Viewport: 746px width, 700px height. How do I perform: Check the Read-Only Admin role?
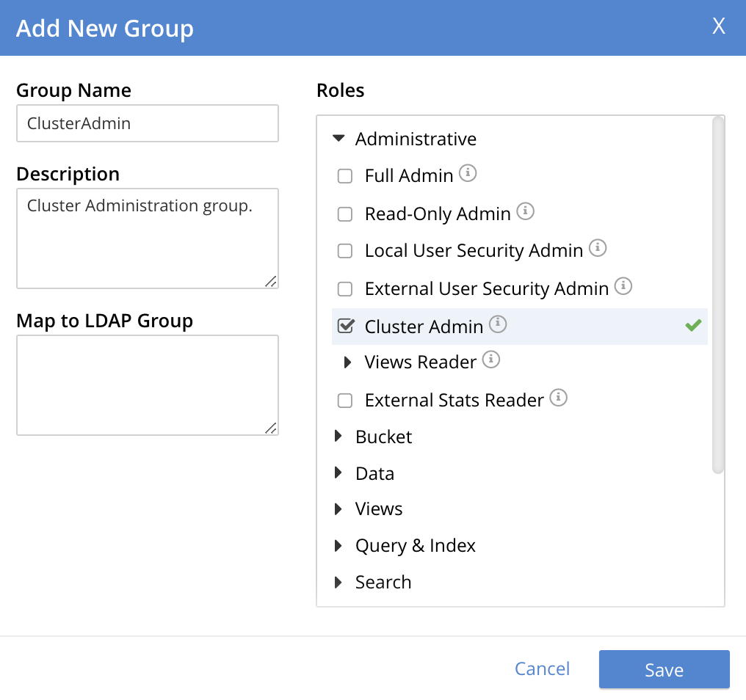(344, 214)
